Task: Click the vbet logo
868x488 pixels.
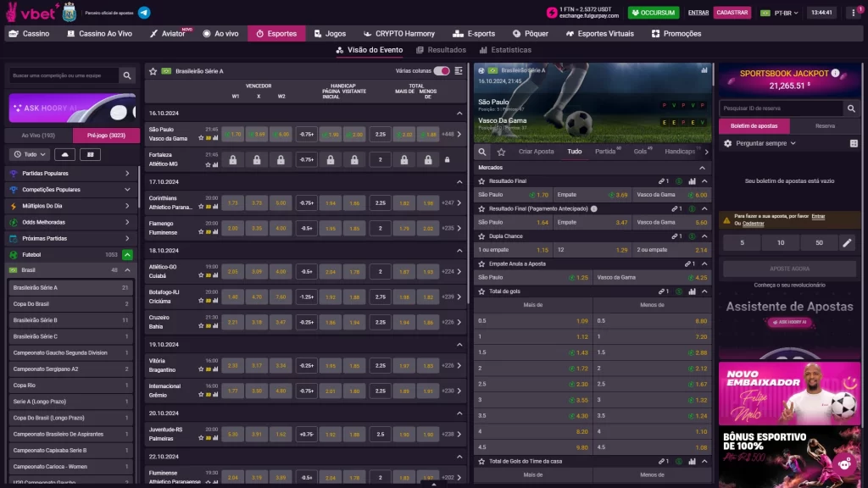Action: coord(31,12)
